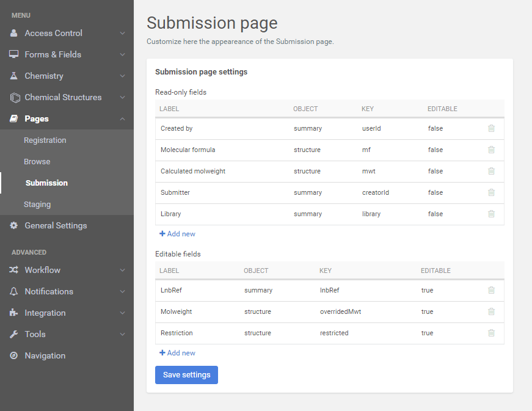Open Navigation in the Advanced section

click(x=45, y=355)
